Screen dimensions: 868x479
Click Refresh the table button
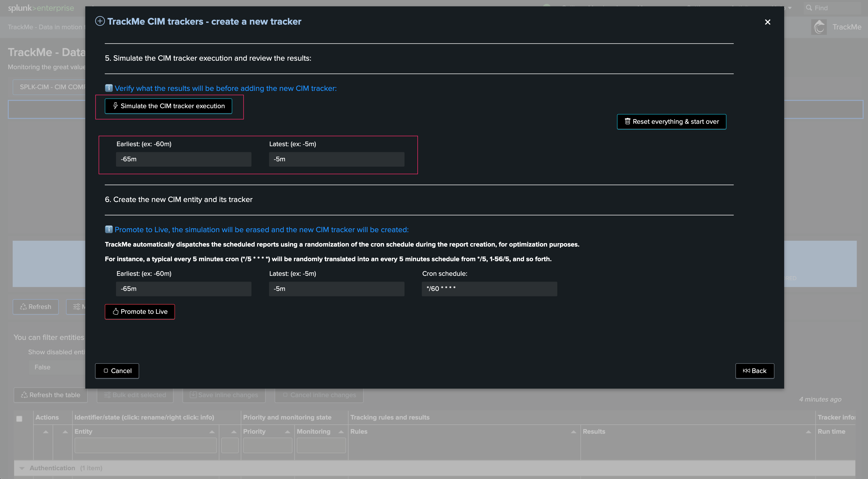50,395
